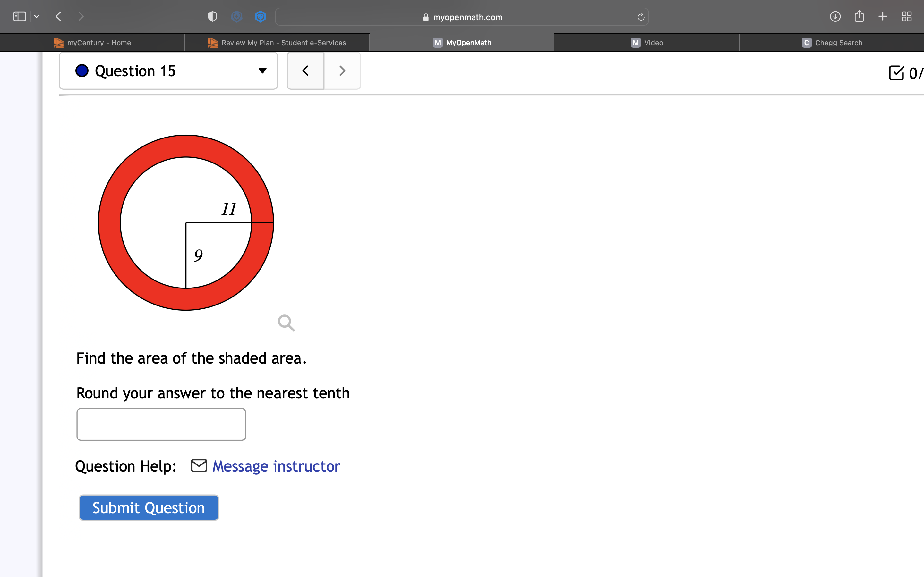Screen dimensions: 924x577
Task: Go to next question arrow
Action: (x=342, y=71)
